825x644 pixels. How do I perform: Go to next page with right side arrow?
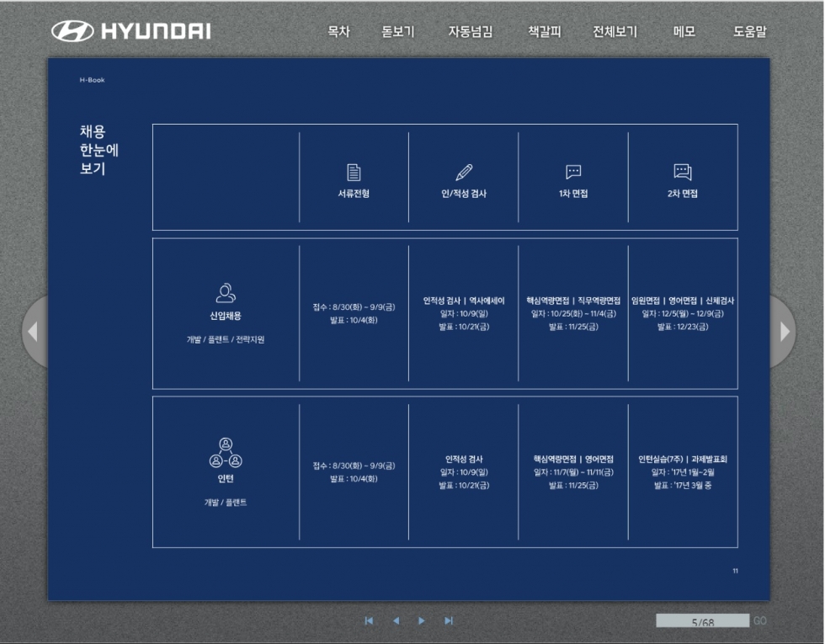coord(784,332)
